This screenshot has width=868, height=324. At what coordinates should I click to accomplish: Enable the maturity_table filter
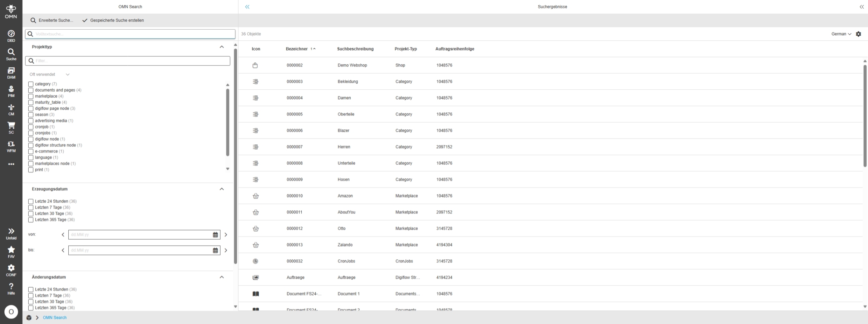point(31,103)
